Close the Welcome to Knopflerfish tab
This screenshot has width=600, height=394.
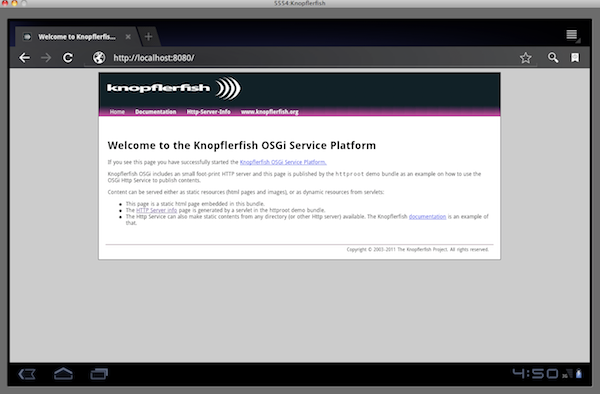pos(128,37)
